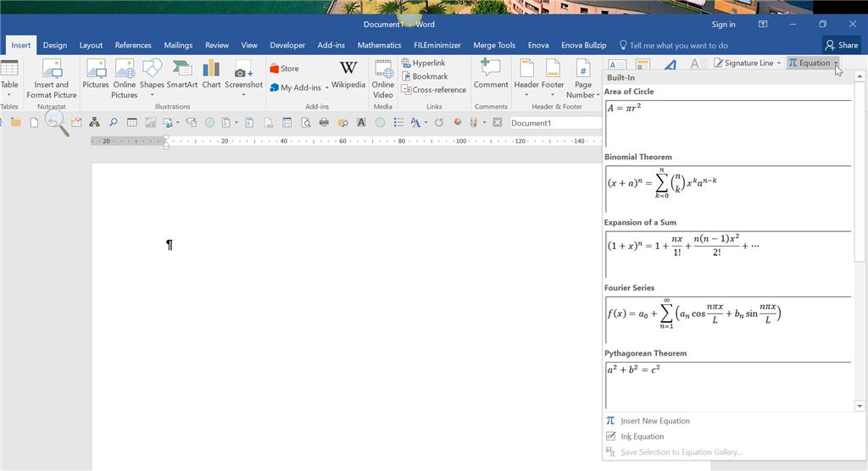Insert an Online Video
This screenshot has height=471, width=868.
(x=382, y=79)
